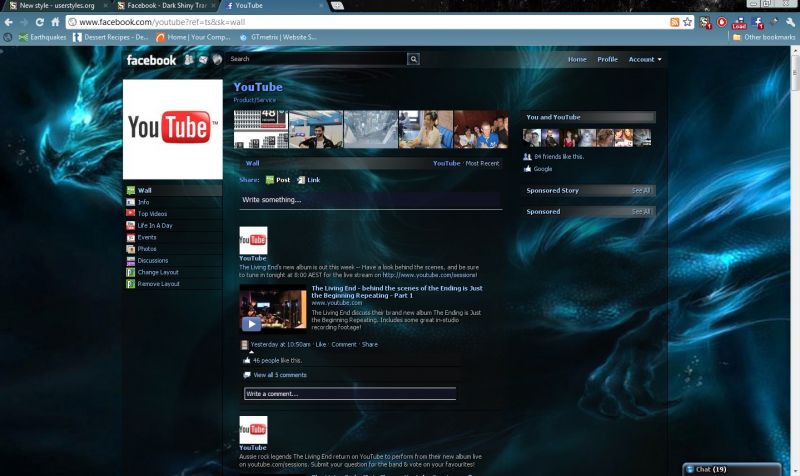Click the facebook logo
This screenshot has height=476, width=800.
tap(151, 60)
